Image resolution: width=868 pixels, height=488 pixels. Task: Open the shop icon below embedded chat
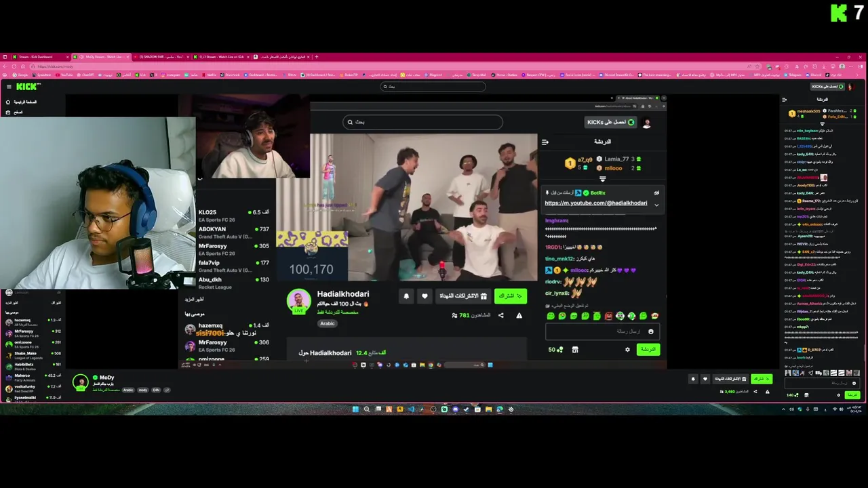(575, 350)
